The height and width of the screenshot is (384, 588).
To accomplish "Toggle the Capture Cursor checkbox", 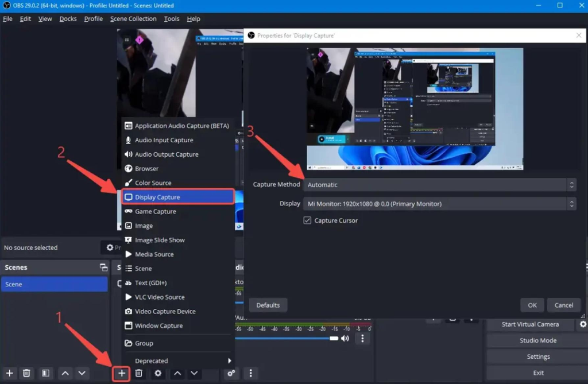I will pos(307,220).
